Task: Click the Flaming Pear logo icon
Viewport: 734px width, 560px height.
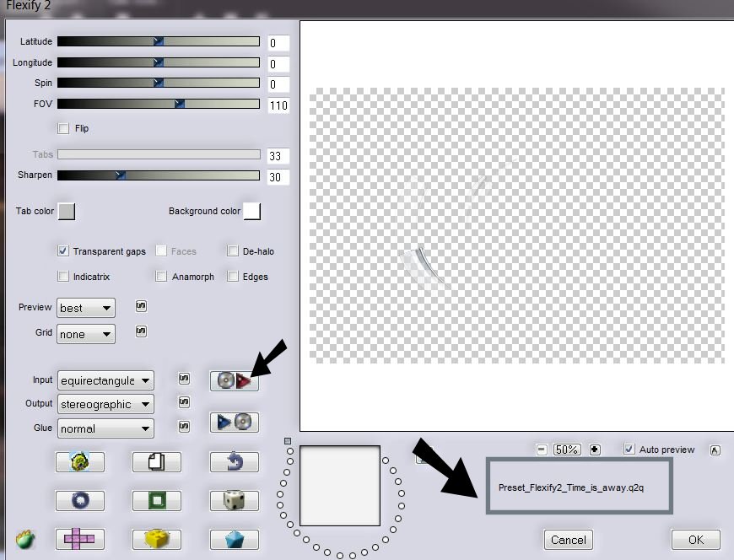Action: tap(26, 540)
